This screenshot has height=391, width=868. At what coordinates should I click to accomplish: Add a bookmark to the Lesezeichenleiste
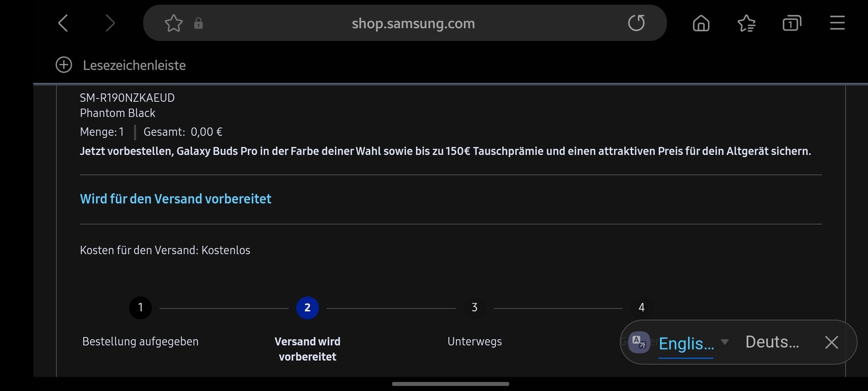click(x=64, y=65)
